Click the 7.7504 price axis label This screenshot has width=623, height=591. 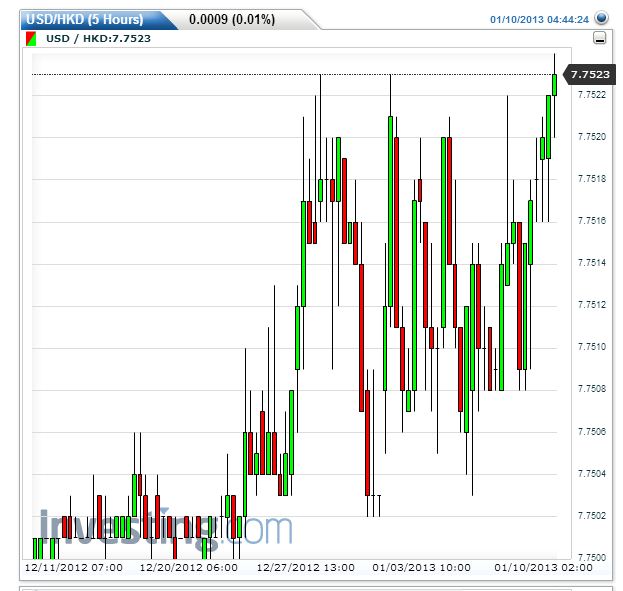(x=592, y=474)
